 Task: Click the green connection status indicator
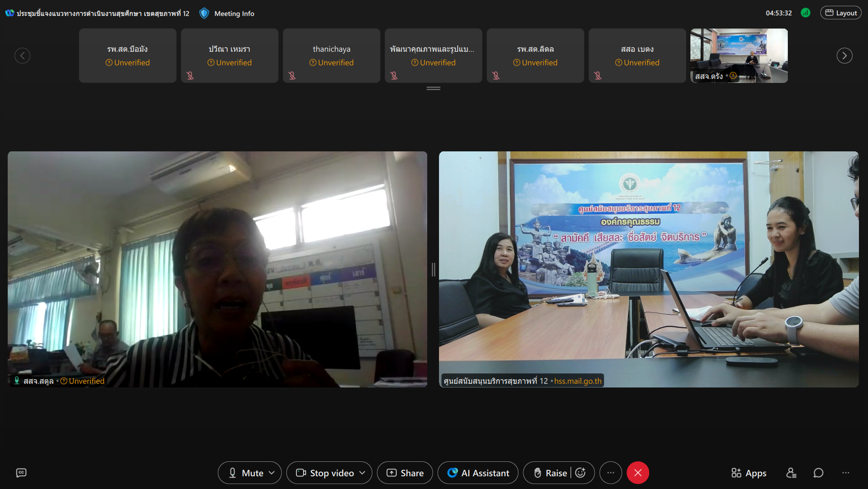(805, 13)
